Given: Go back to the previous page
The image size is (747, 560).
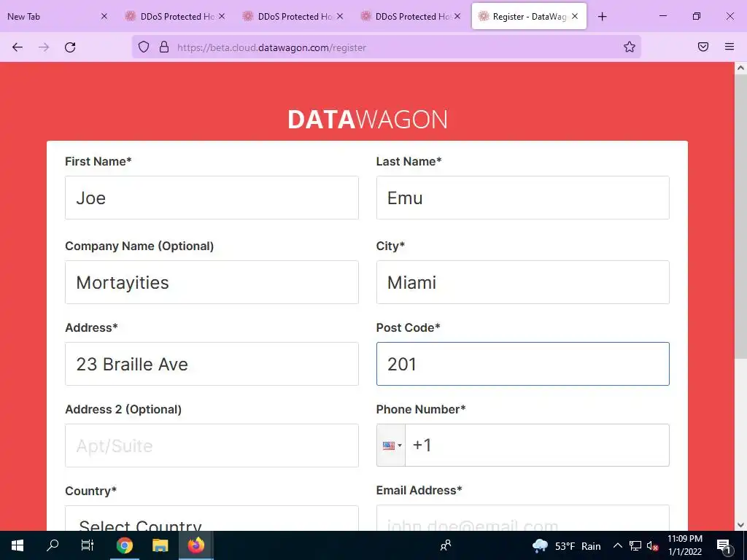Looking at the screenshot, I should pos(18,47).
